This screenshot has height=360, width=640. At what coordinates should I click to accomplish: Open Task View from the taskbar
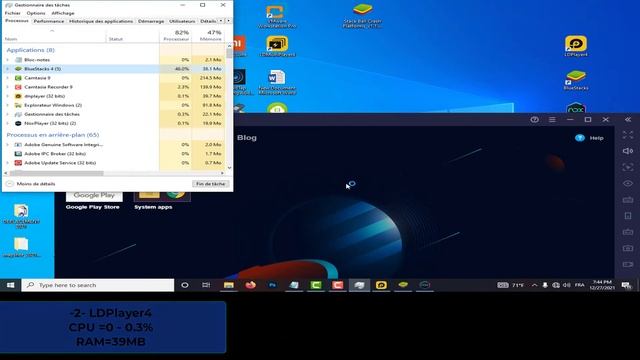tap(206, 285)
